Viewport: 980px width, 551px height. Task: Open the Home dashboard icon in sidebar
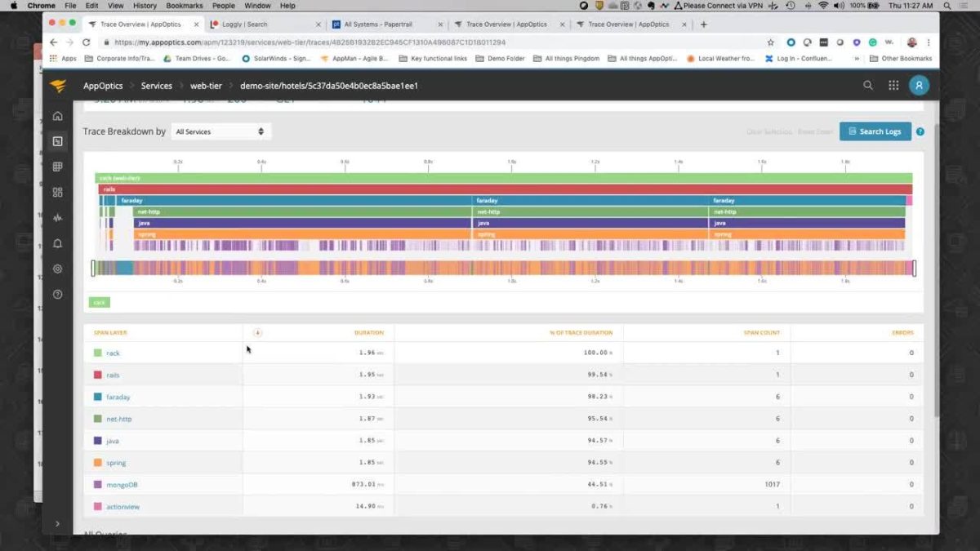point(57,116)
